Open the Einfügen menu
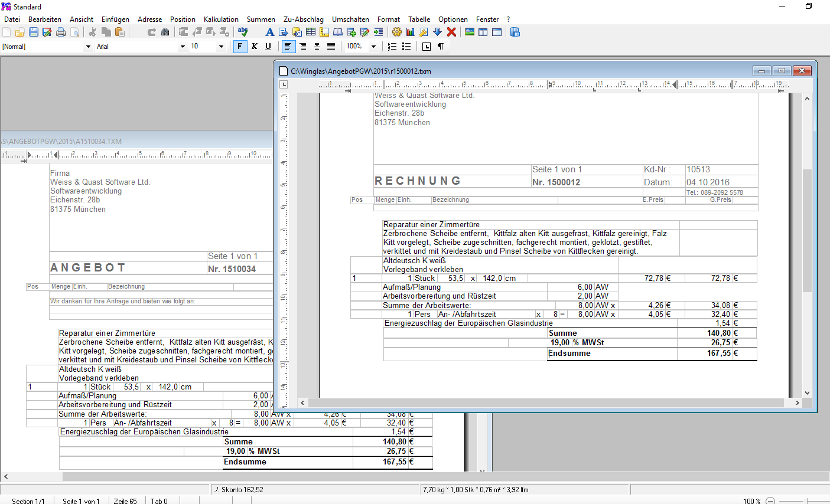This screenshot has height=504, width=830. pos(115,19)
